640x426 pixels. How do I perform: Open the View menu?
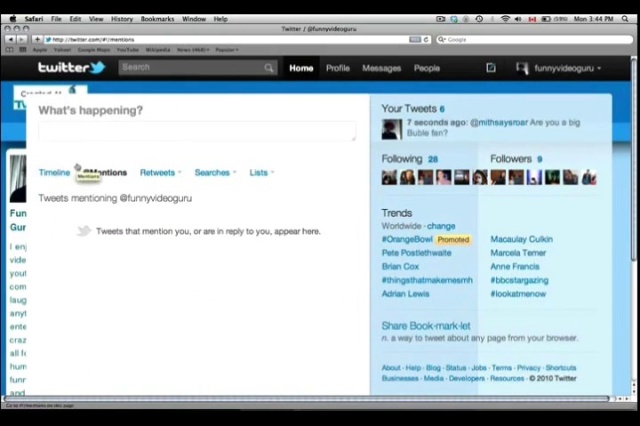96,19
